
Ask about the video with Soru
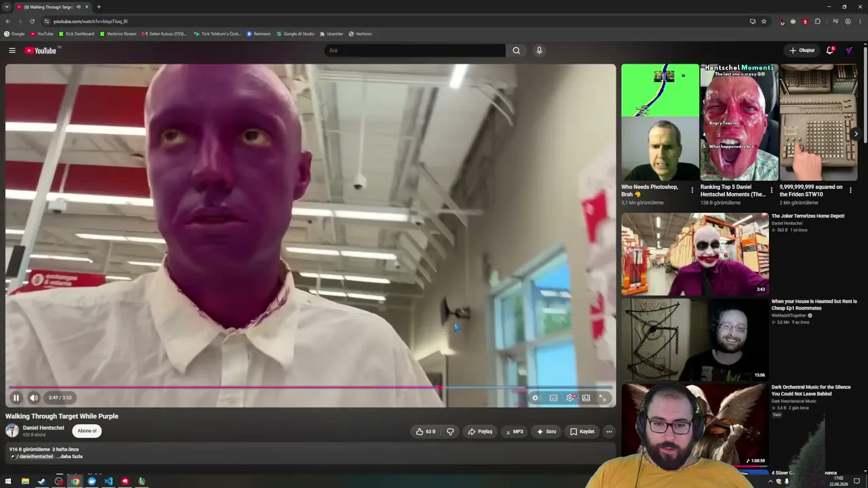click(547, 432)
